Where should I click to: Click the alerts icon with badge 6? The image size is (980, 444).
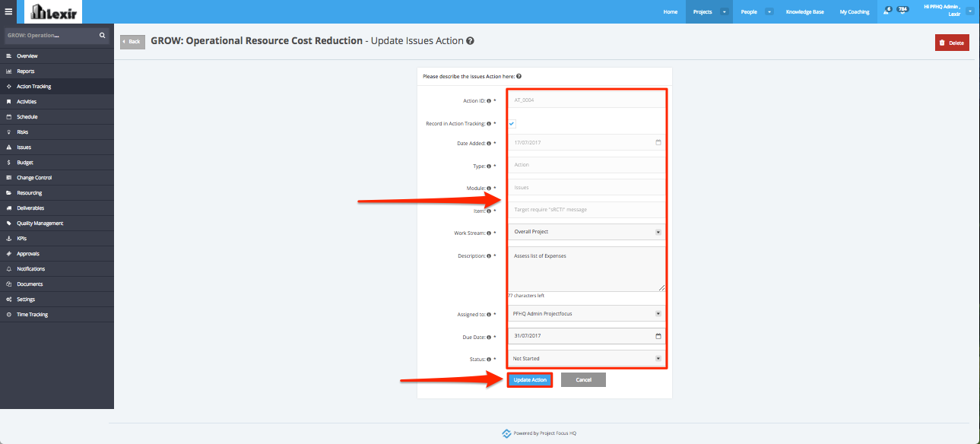point(887,11)
